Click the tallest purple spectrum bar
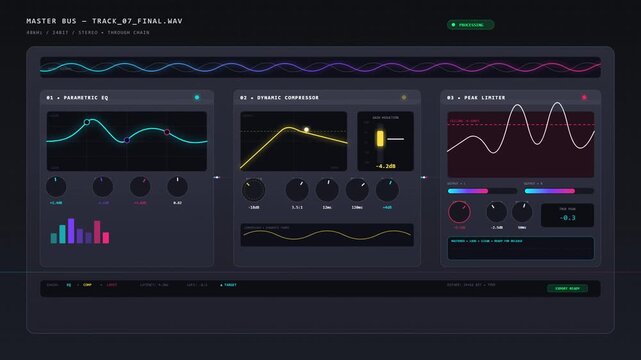Viewport: 641px width, 360px height. click(71, 231)
